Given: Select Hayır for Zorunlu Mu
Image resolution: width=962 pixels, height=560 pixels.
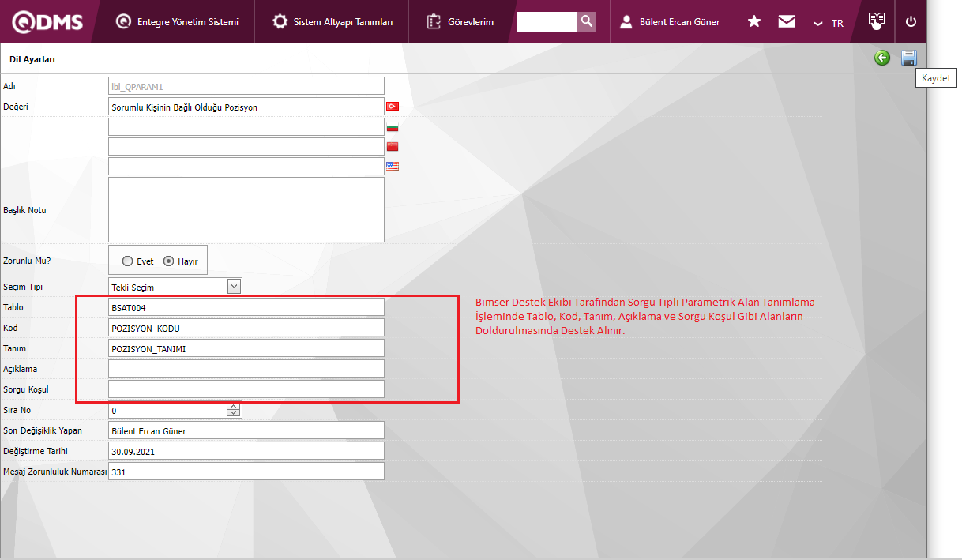Looking at the screenshot, I should point(168,261).
